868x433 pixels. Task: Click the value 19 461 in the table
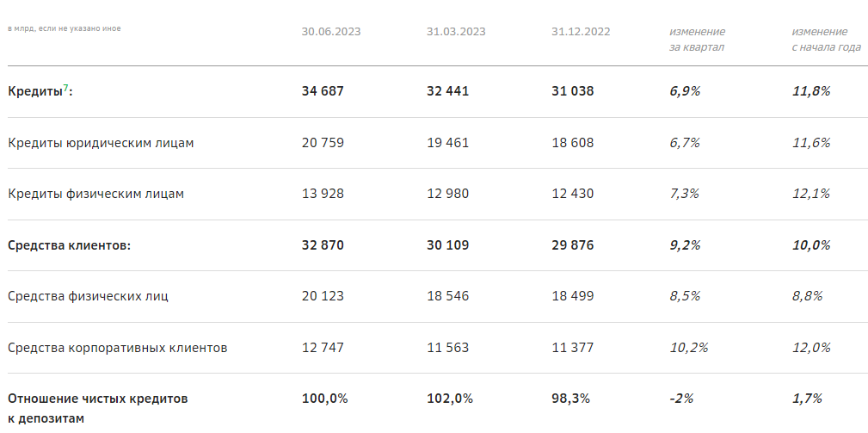[447, 143]
